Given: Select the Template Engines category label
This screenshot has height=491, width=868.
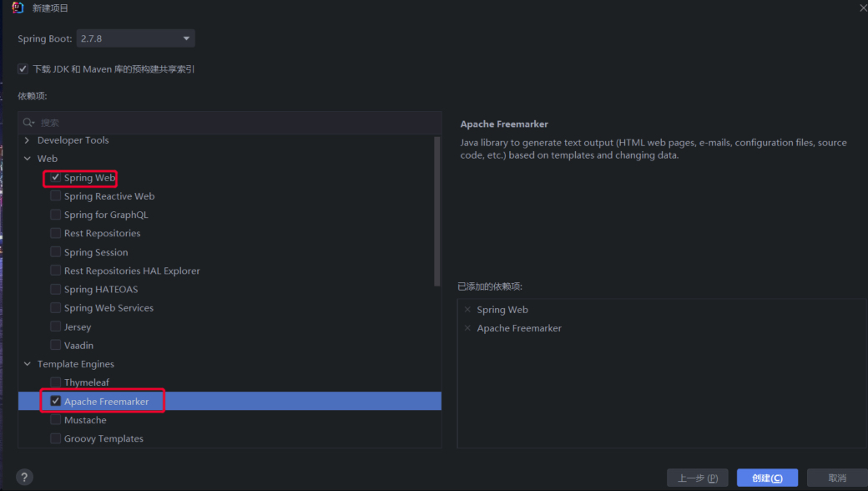Looking at the screenshot, I should click(76, 364).
